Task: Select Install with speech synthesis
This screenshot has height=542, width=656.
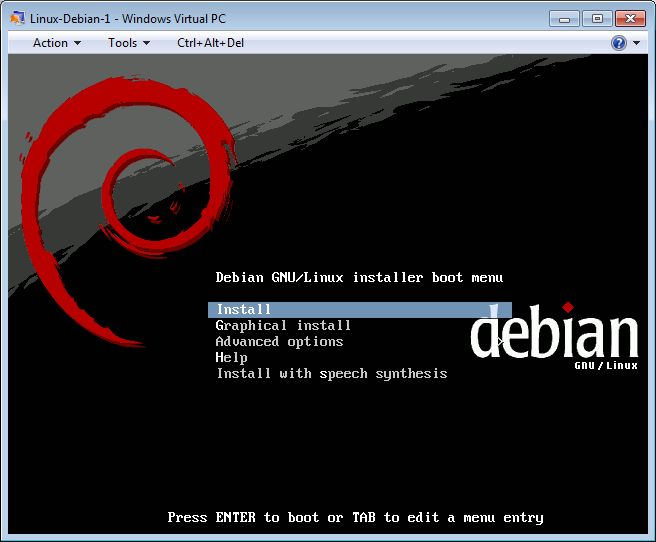Action: (331, 373)
